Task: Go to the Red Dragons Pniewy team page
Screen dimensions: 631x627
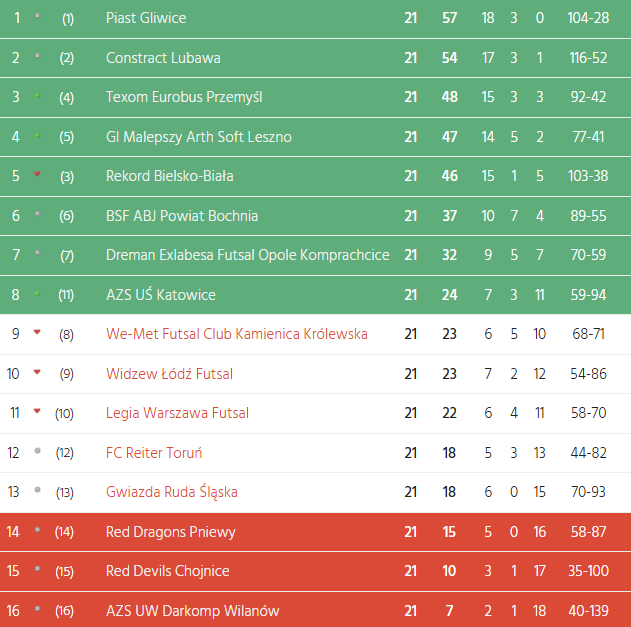Action: pyautogui.click(x=171, y=532)
